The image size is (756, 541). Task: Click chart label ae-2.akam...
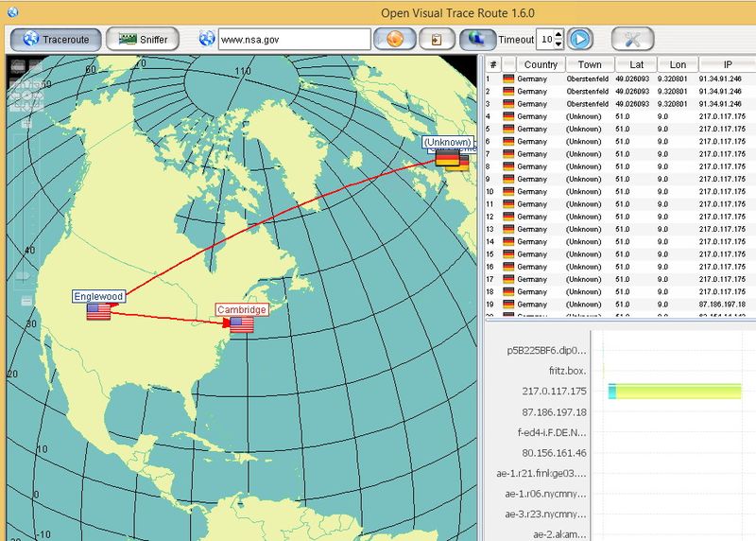click(x=559, y=534)
